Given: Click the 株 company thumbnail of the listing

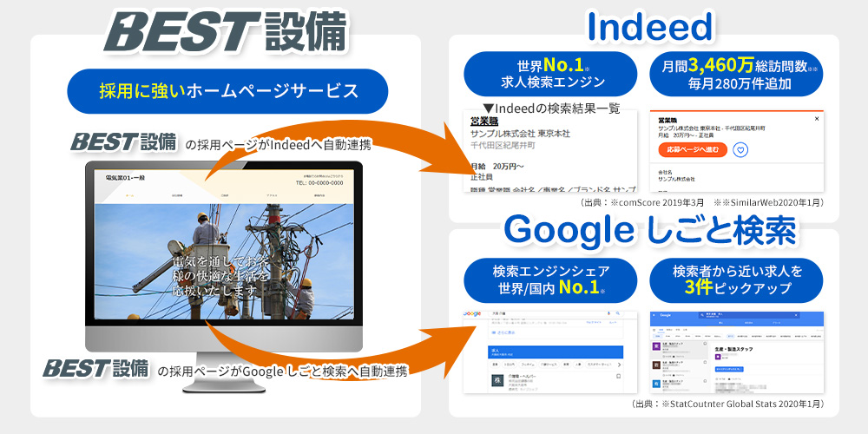Looking at the screenshot, I should (x=497, y=380).
